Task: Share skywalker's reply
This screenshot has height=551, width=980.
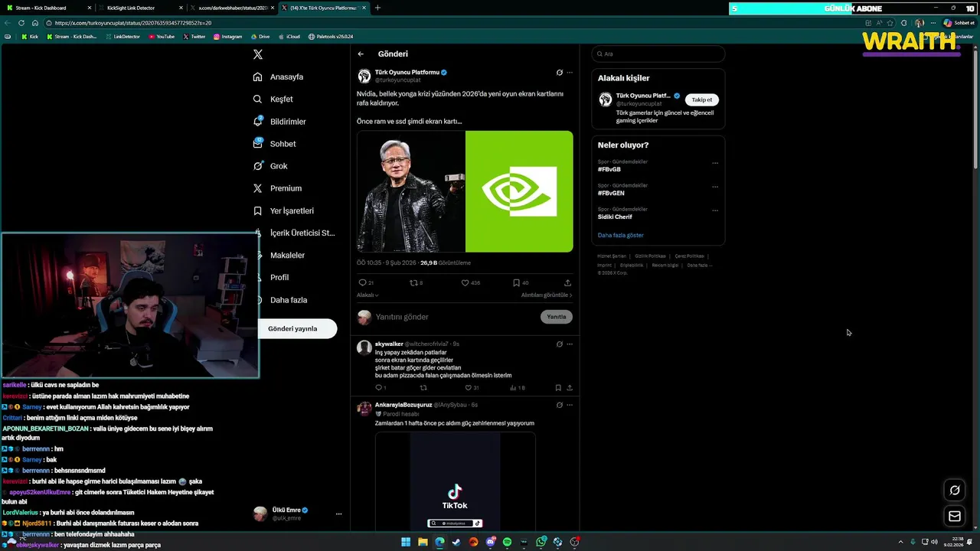Action: 570,388
